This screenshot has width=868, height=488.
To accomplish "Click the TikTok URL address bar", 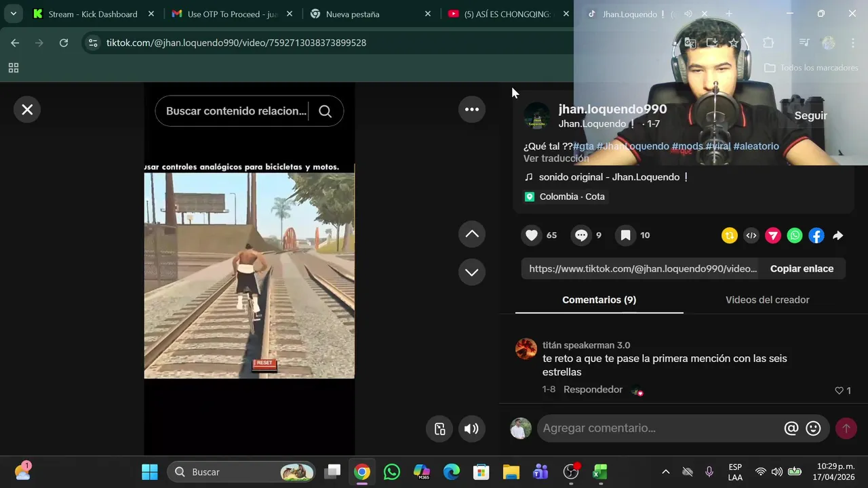I will tap(236, 43).
